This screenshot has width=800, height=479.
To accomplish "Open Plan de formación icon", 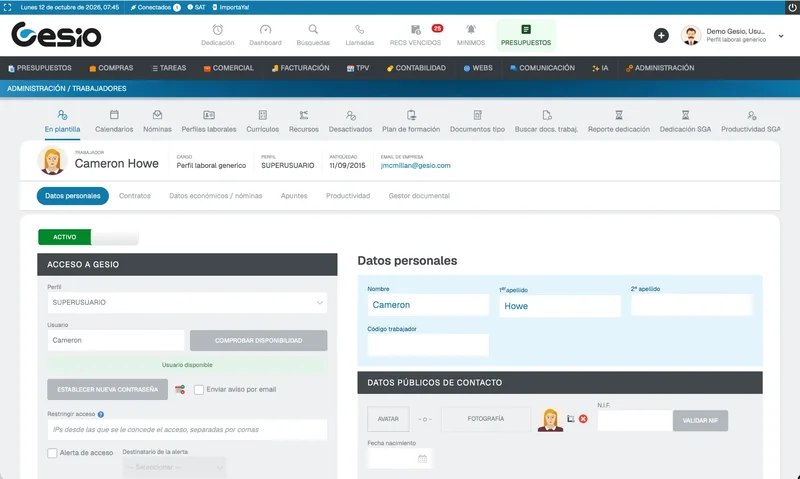I will point(411,115).
